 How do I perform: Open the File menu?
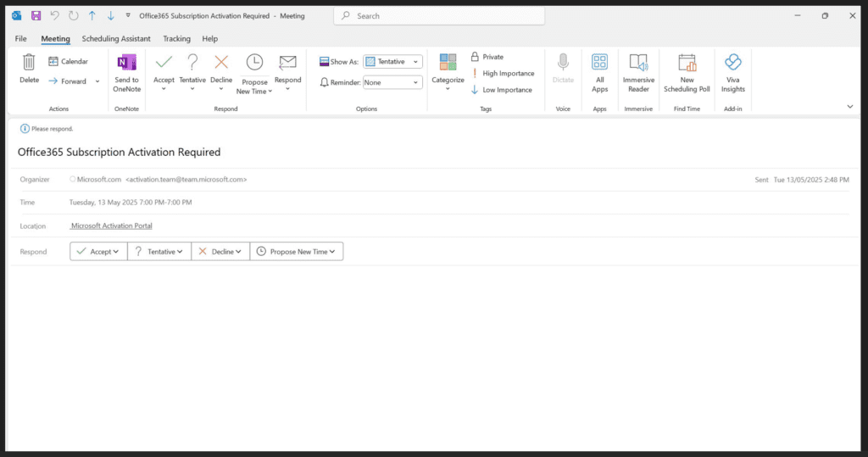(20, 39)
